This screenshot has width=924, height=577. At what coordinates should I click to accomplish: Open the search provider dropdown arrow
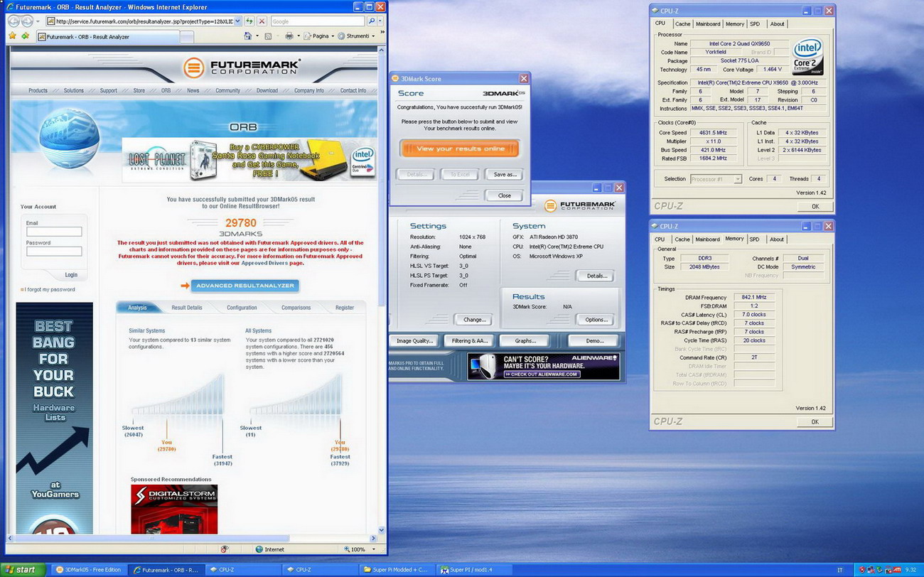[x=381, y=21]
